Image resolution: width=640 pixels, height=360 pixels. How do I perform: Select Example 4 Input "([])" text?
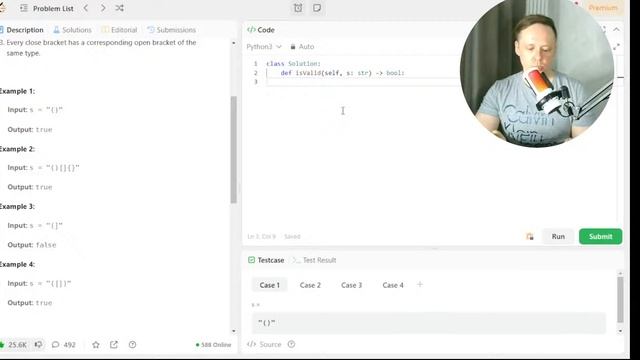pyautogui.click(x=39, y=283)
